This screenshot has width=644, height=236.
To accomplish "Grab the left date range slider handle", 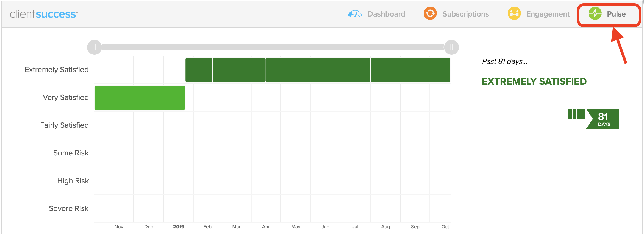I will click(x=94, y=47).
